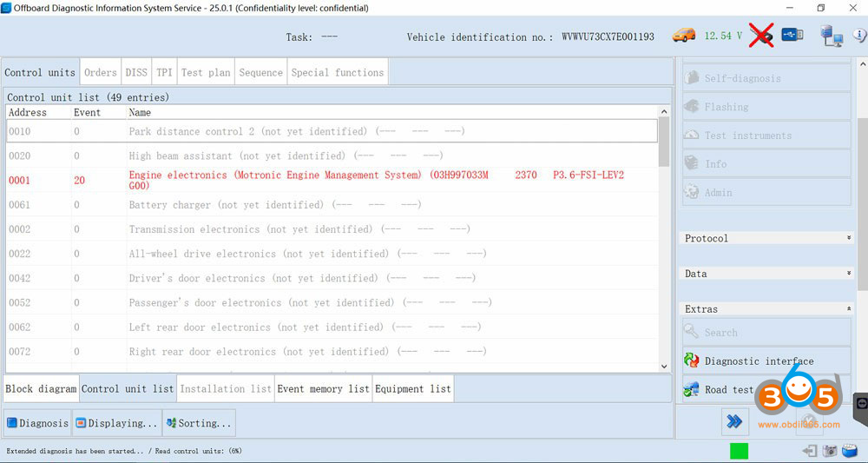The height and width of the screenshot is (463, 868).
Task: Click the Diagnosis button icon
Action: (x=12, y=422)
